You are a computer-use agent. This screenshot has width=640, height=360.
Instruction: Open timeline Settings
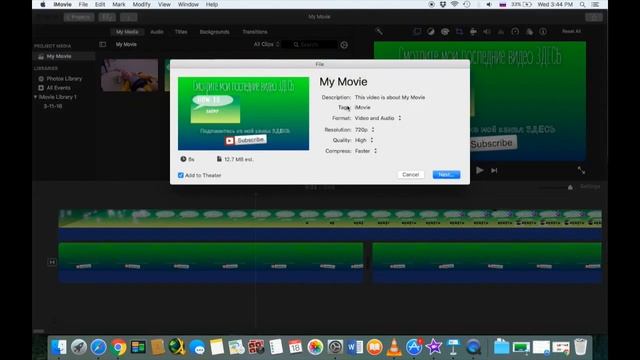(590, 187)
